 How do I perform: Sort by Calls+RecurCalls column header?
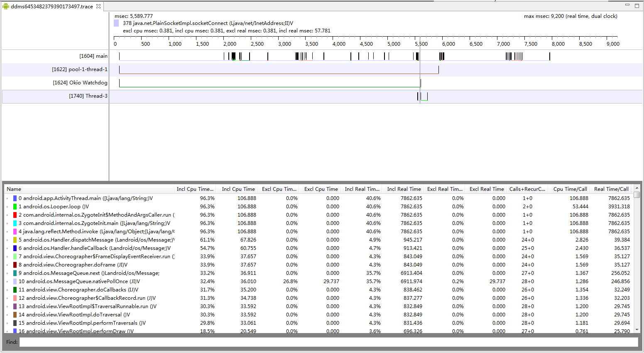pos(527,189)
